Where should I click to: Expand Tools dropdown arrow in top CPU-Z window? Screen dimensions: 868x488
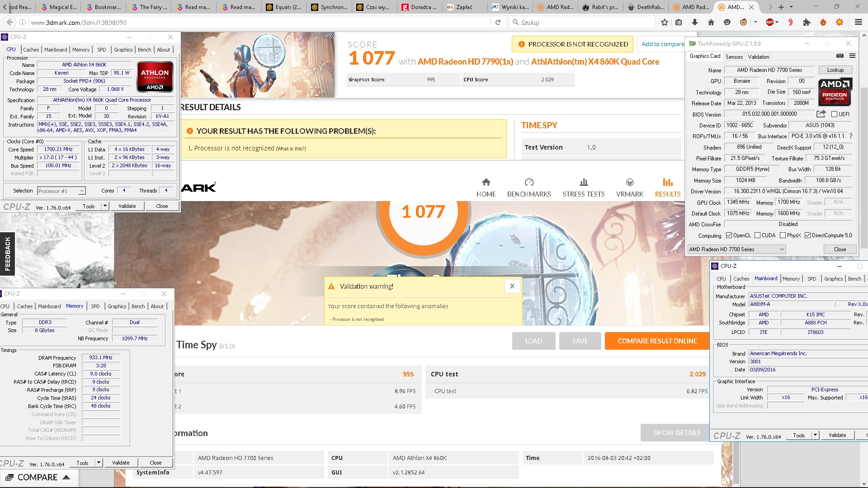105,206
